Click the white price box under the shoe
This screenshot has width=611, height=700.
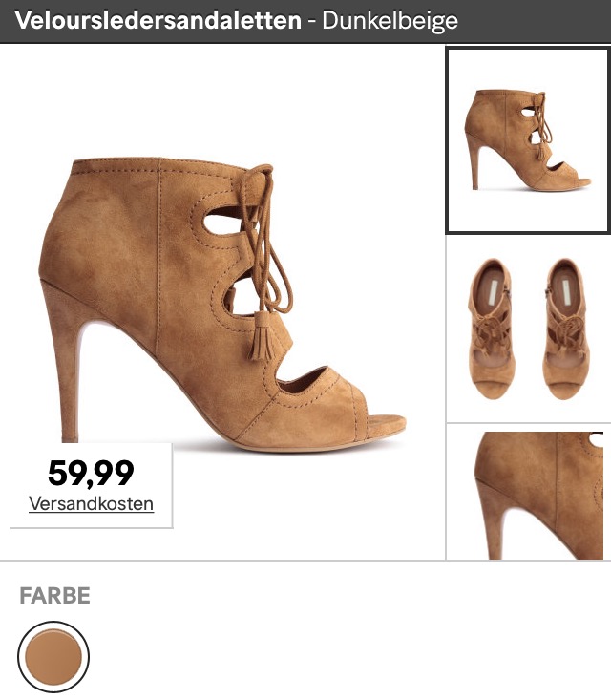pyautogui.click(x=91, y=485)
